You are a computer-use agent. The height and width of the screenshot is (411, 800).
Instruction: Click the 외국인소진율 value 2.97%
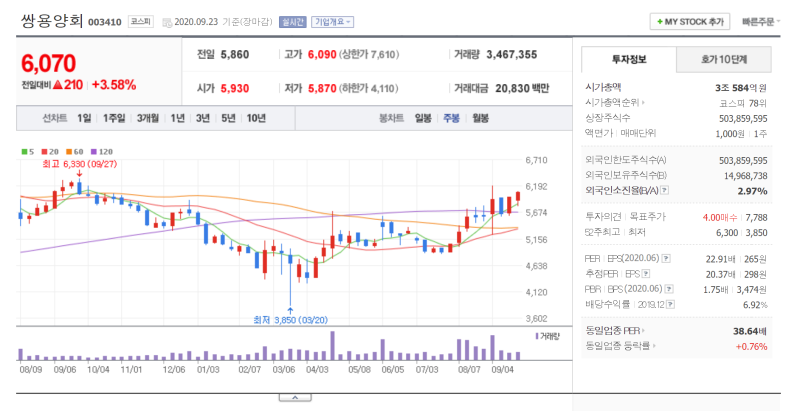pyautogui.click(x=752, y=191)
